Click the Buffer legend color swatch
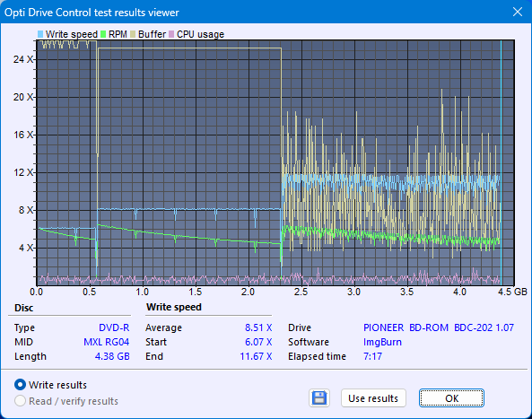The image size is (532, 419). point(133,34)
